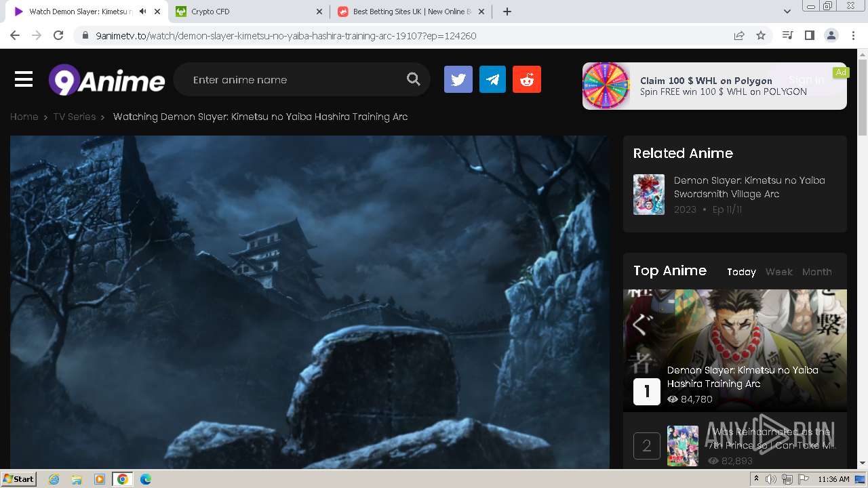Switch to the Crypto CFD tab
The width and height of the screenshot is (868, 488).
(250, 12)
